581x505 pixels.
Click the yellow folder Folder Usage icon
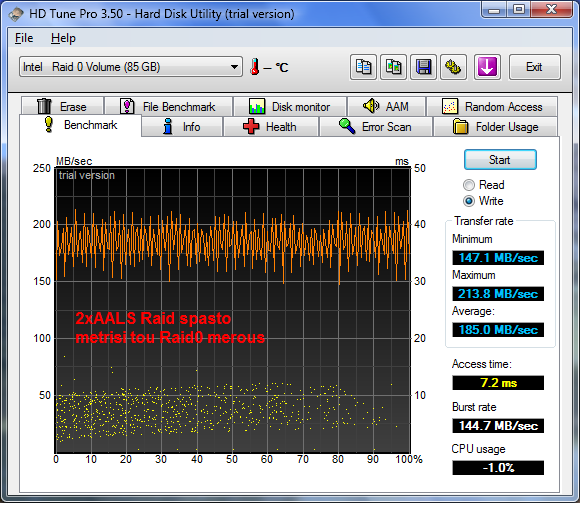click(460, 126)
